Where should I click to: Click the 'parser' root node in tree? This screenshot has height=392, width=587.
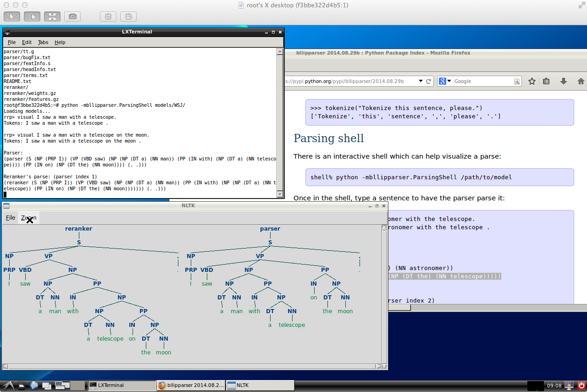click(x=270, y=228)
